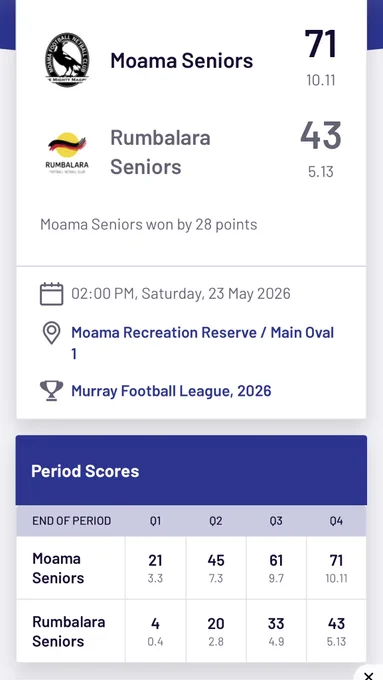
Task: Click Rumbalara Seniors row label in table
Action: [x=69, y=631]
